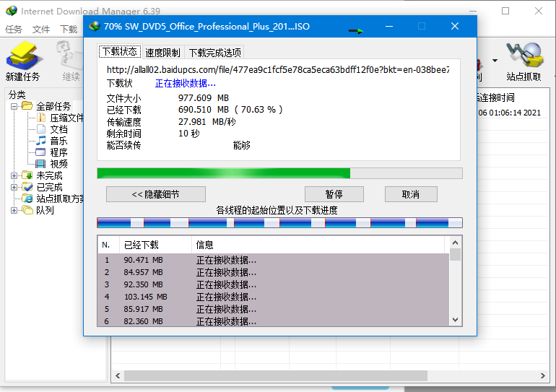Open the 任务 menu
Screen dimensions: 556x392
[x=14, y=29]
